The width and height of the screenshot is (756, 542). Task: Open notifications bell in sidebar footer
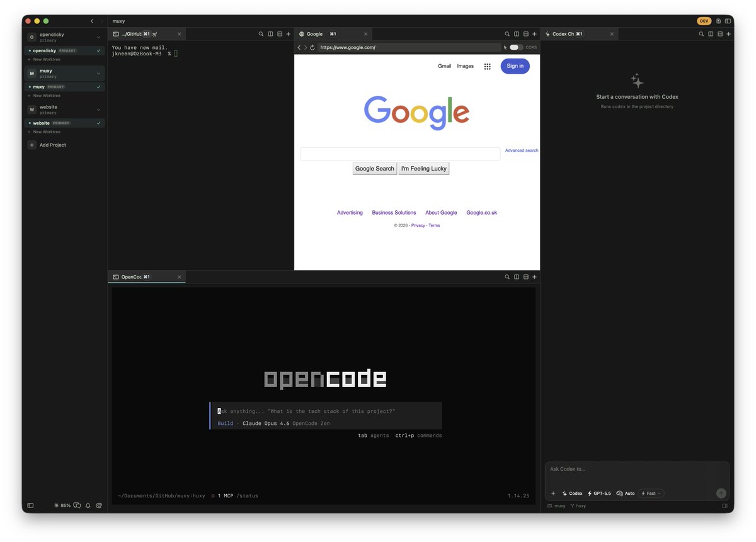tap(88, 505)
